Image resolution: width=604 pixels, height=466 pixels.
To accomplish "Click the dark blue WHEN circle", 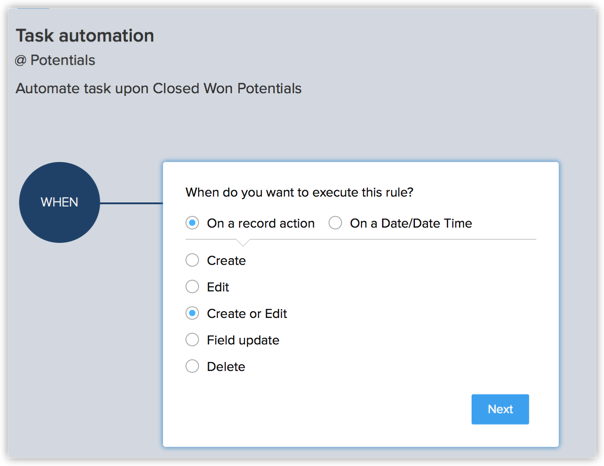I will pyautogui.click(x=59, y=202).
